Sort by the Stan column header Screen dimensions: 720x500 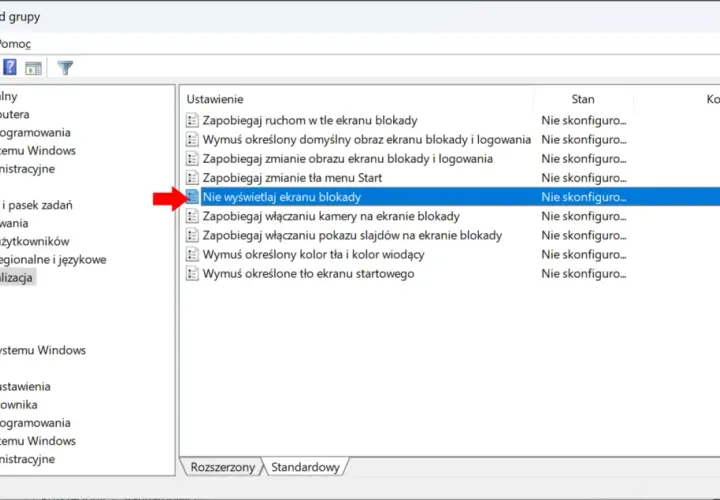(583, 99)
